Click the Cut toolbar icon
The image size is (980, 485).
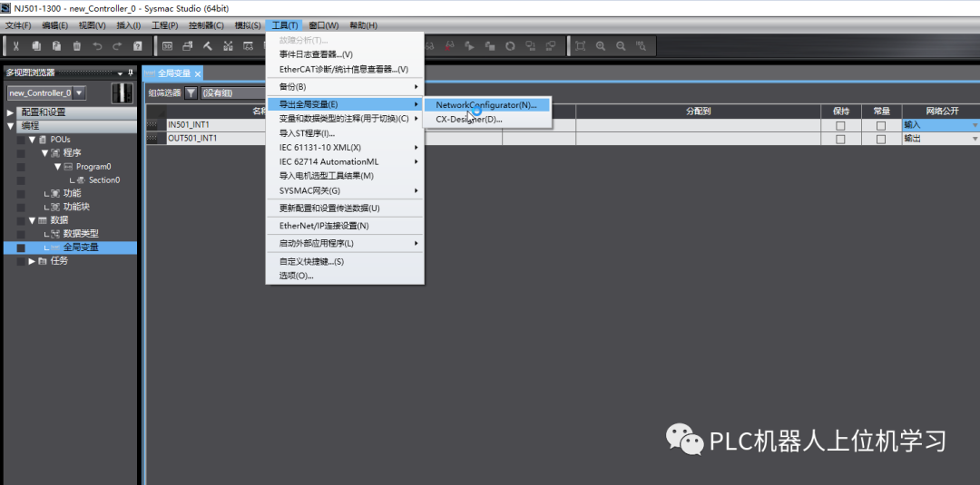(x=16, y=45)
